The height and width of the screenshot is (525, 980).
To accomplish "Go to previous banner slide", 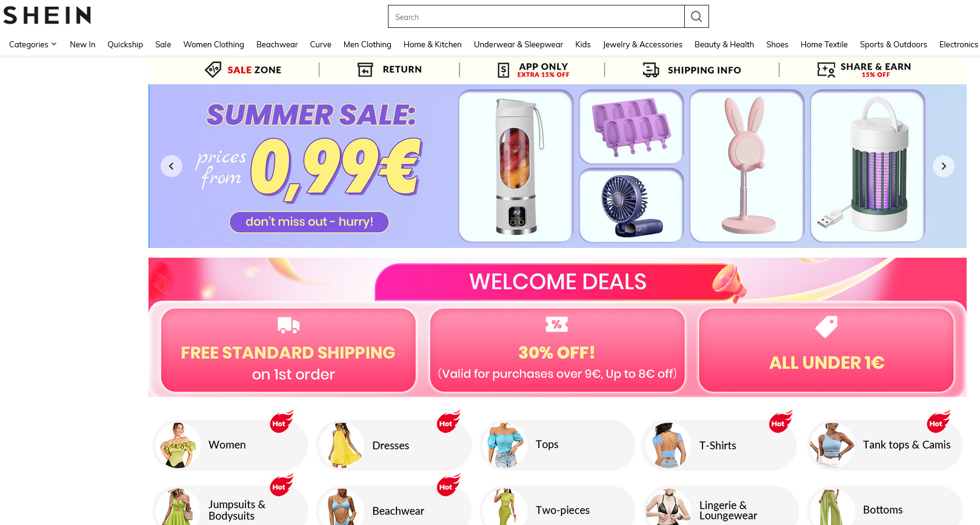I will click(x=172, y=166).
